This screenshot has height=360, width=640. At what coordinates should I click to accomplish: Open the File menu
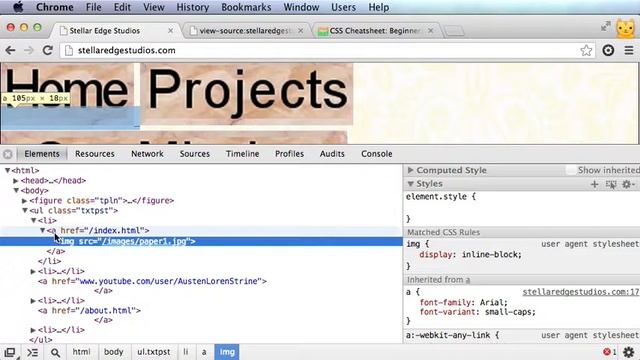(93, 7)
